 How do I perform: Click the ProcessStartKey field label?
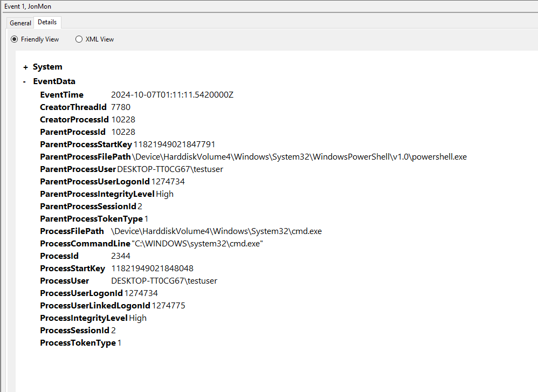coord(72,269)
